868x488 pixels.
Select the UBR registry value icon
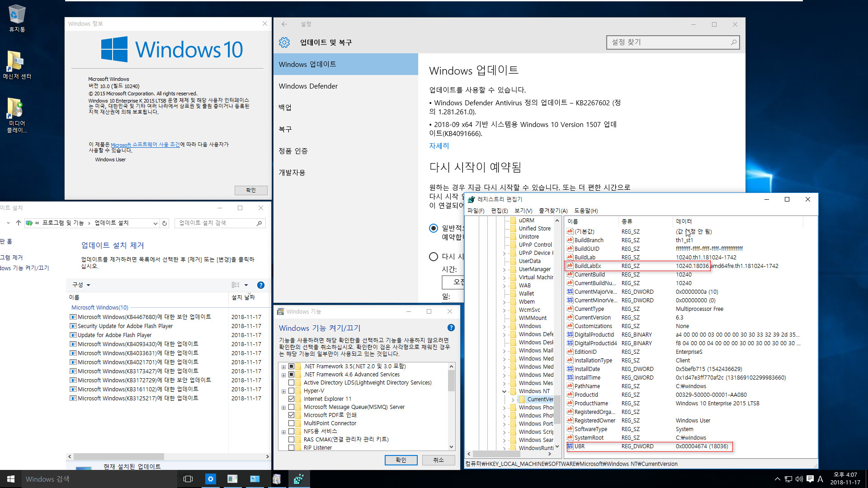pos(570,446)
